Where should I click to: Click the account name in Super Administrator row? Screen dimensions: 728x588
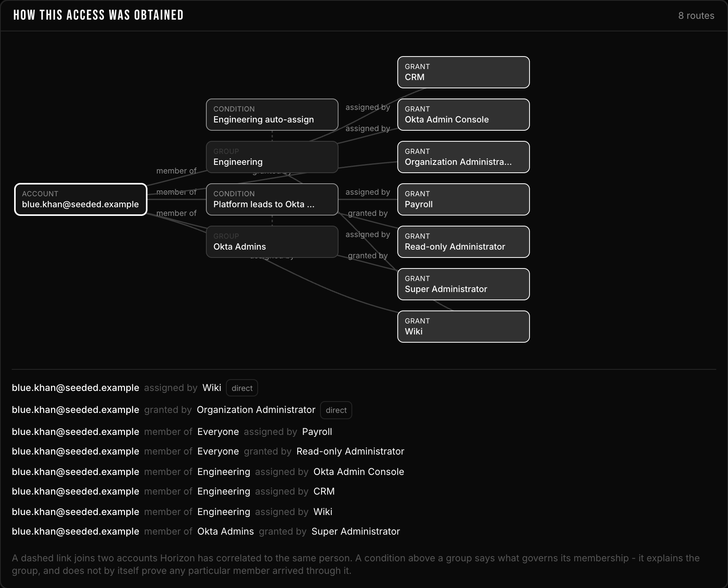pos(75,531)
